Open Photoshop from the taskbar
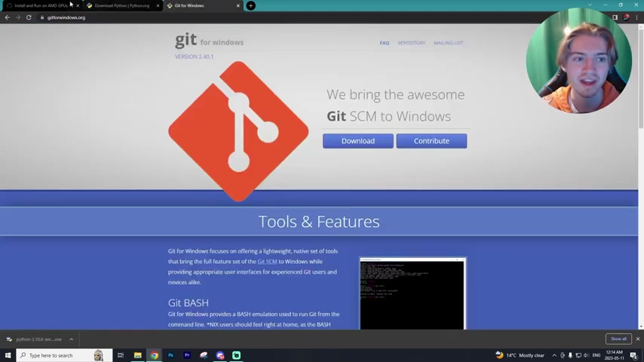Viewport: 644px width, 362px height. (x=170, y=355)
